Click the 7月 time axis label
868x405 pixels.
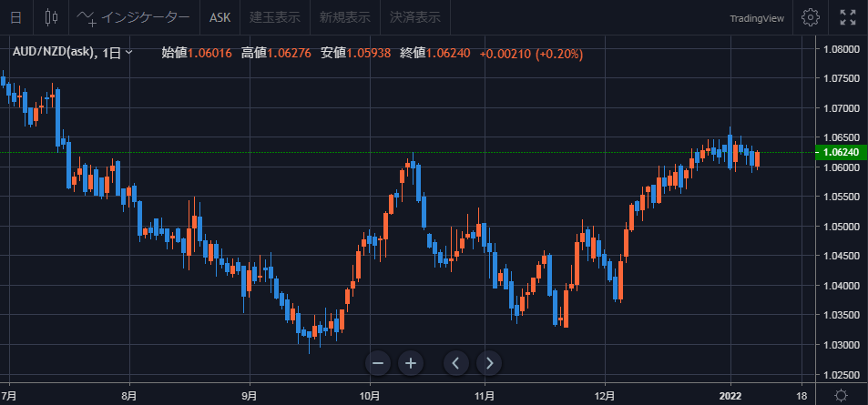click(x=9, y=396)
